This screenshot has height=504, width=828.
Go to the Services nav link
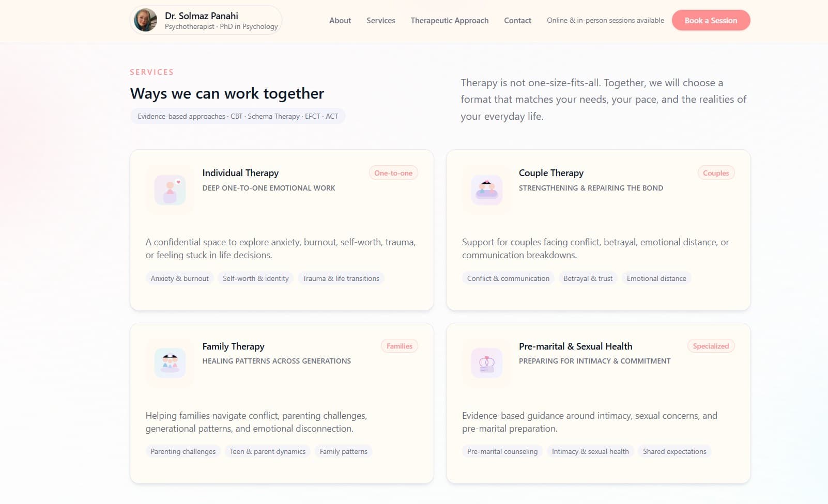pos(381,21)
